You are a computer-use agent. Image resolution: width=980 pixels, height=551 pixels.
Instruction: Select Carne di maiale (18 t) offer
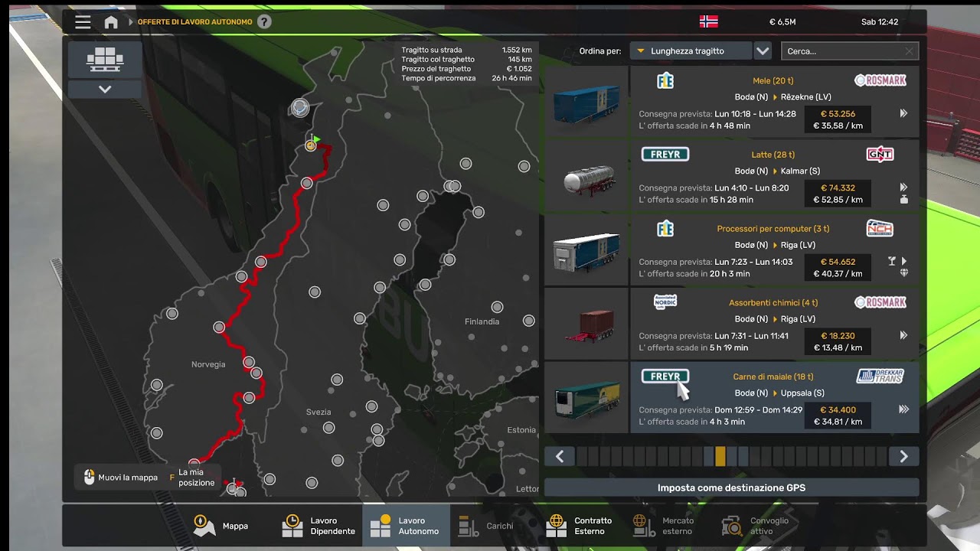click(x=774, y=397)
